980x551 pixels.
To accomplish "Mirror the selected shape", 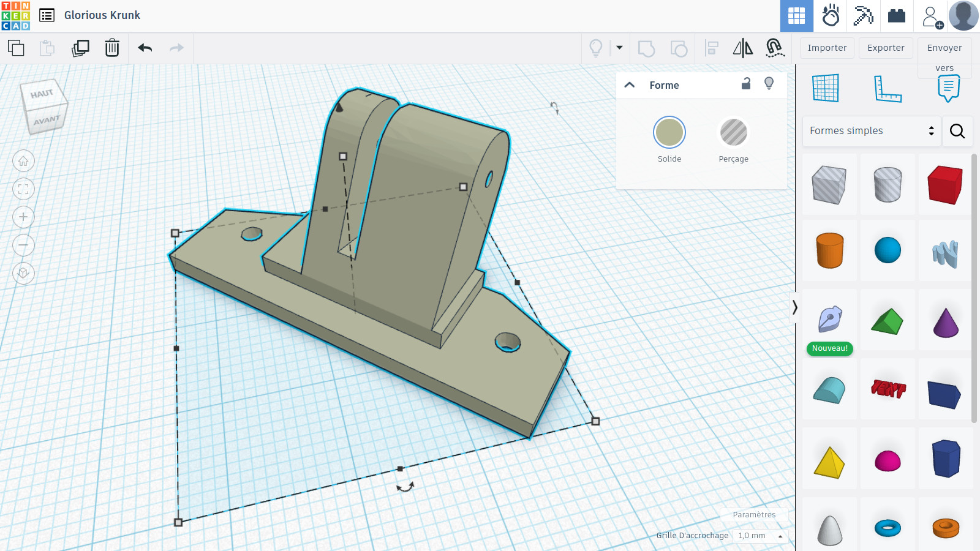I will tap(742, 48).
